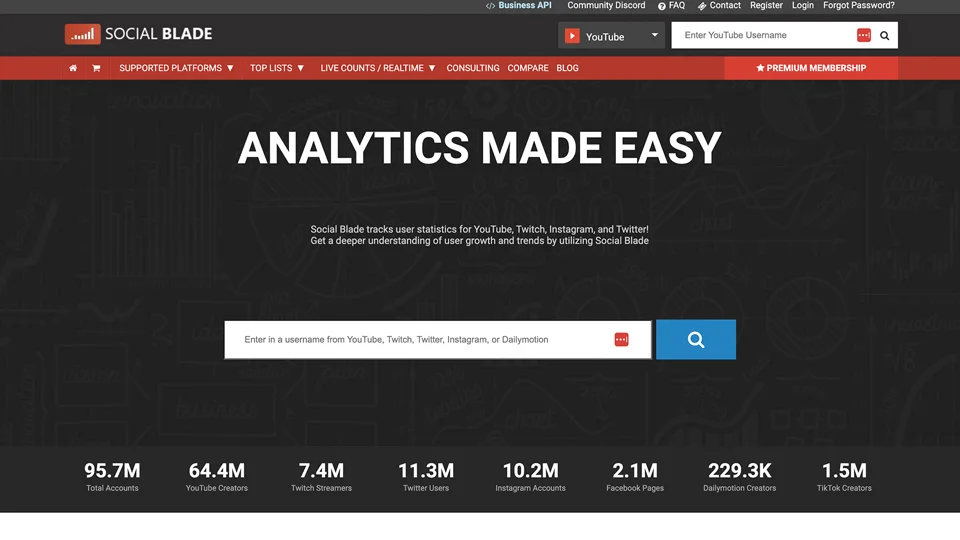Expand the Top Lists menu
The image size is (960, 540).
click(277, 68)
